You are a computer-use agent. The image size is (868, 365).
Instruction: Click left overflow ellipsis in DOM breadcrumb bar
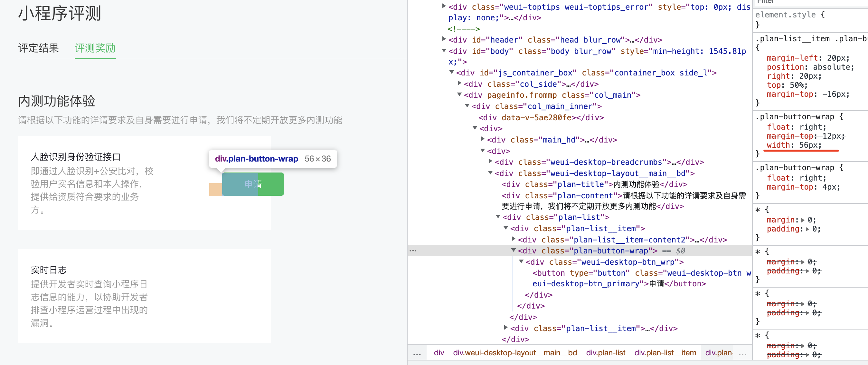click(417, 353)
